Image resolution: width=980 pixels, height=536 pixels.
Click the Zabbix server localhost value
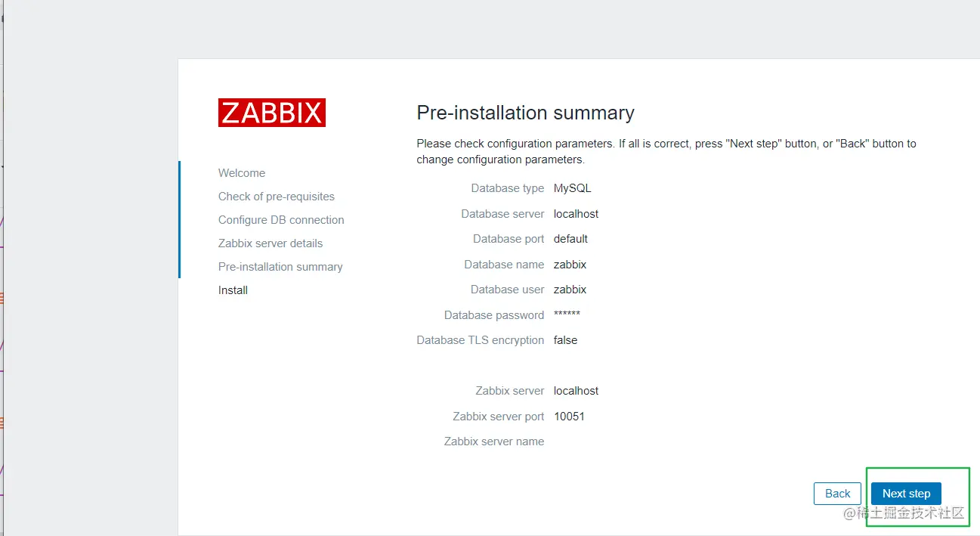coord(576,391)
